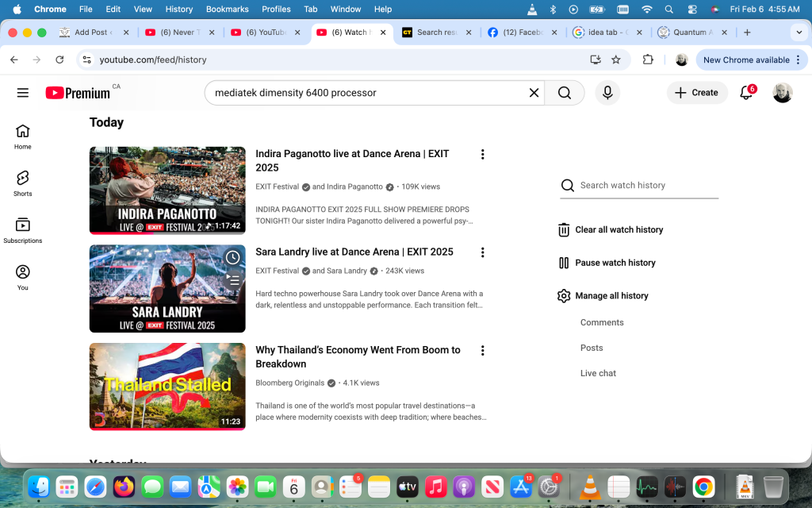Open the notifications bell

coord(746,93)
